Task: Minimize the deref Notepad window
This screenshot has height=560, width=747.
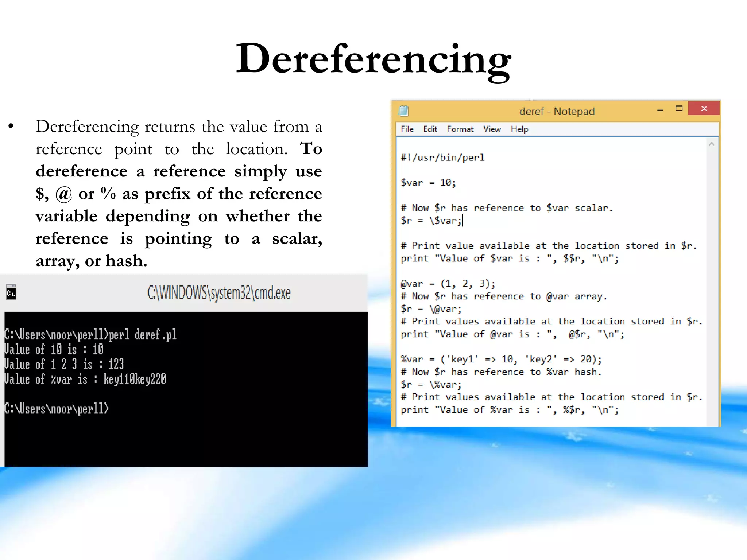Action: [x=660, y=109]
